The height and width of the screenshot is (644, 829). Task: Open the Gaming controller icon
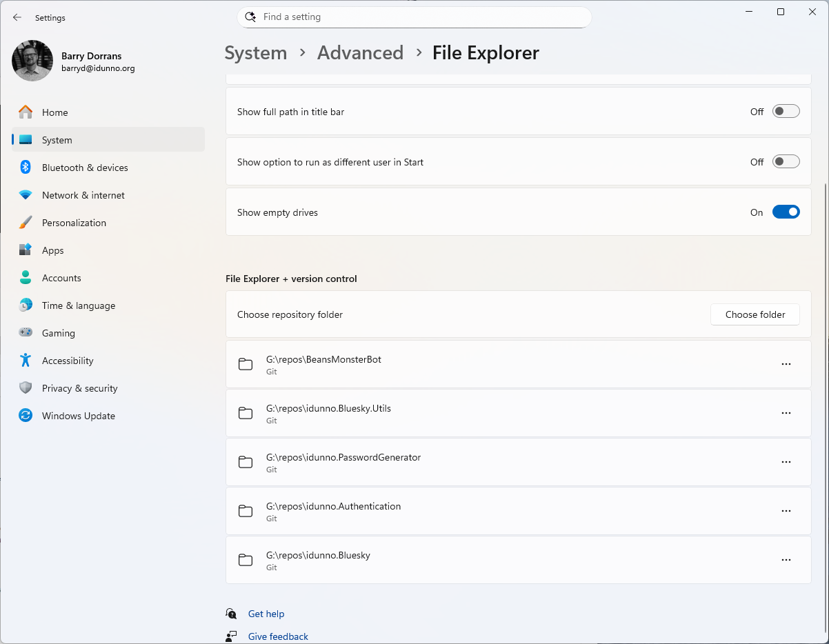coord(26,332)
